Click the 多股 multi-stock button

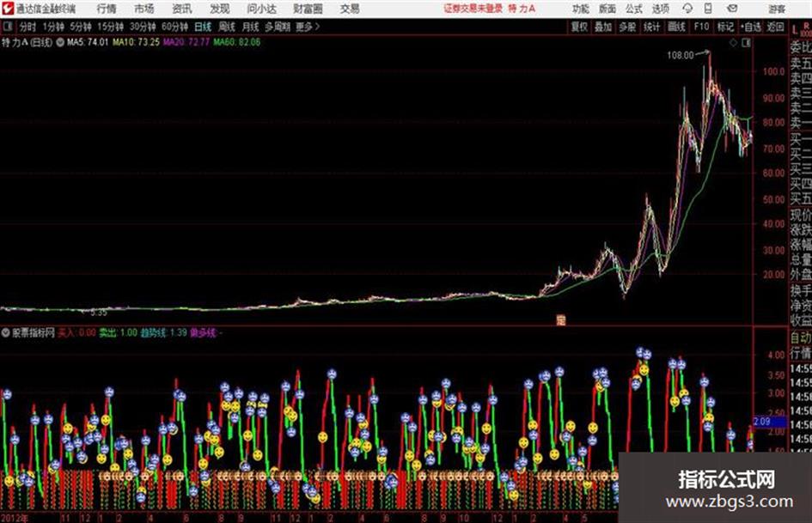pyautogui.click(x=627, y=27)
